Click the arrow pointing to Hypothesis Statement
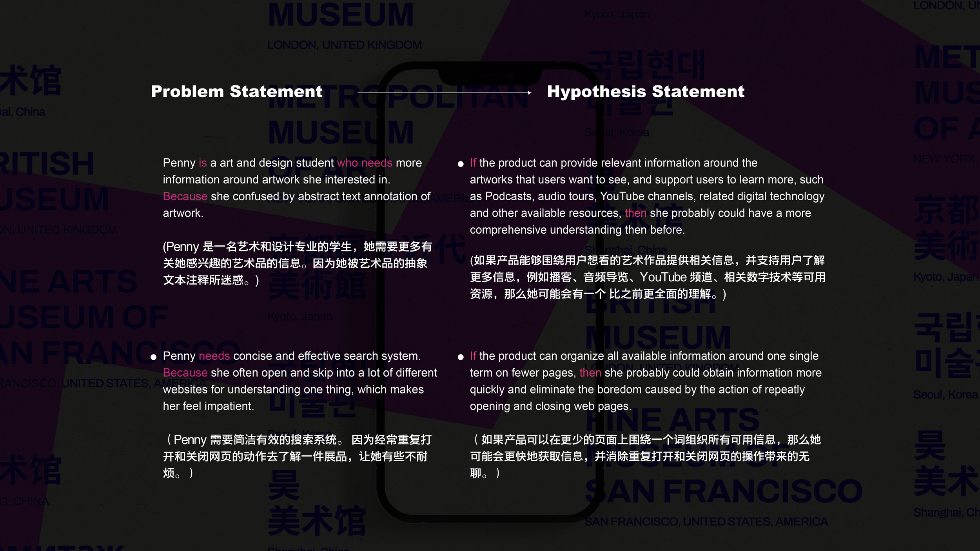 pos(444,93)
